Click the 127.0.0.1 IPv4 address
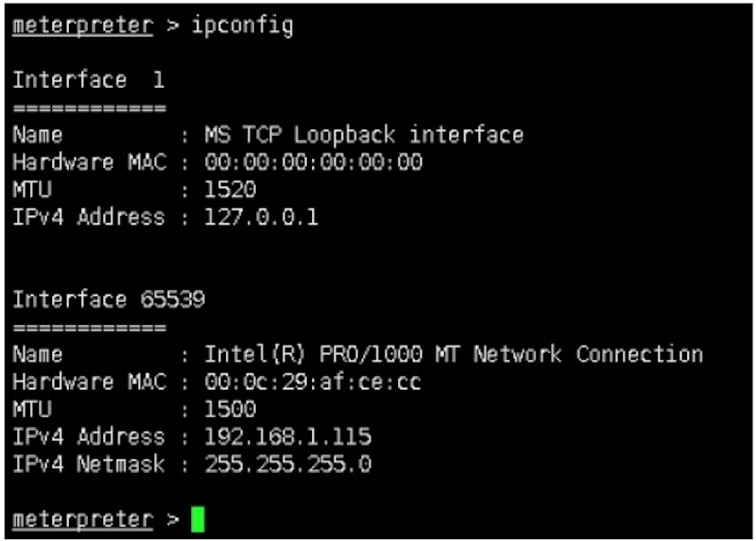 [262, 217]
